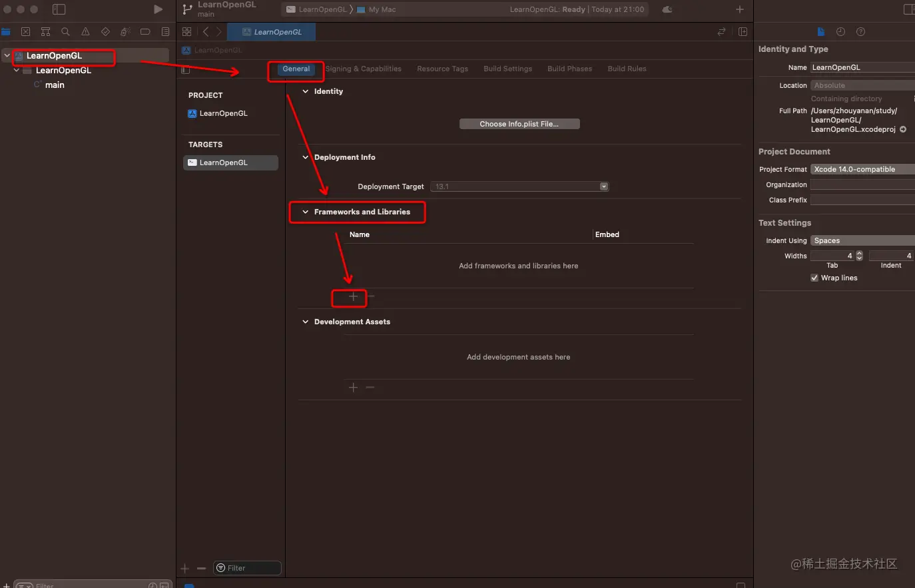915x588 pixels.
Task: Click the Name field in Identity and Type
Action: click(862, 67)
